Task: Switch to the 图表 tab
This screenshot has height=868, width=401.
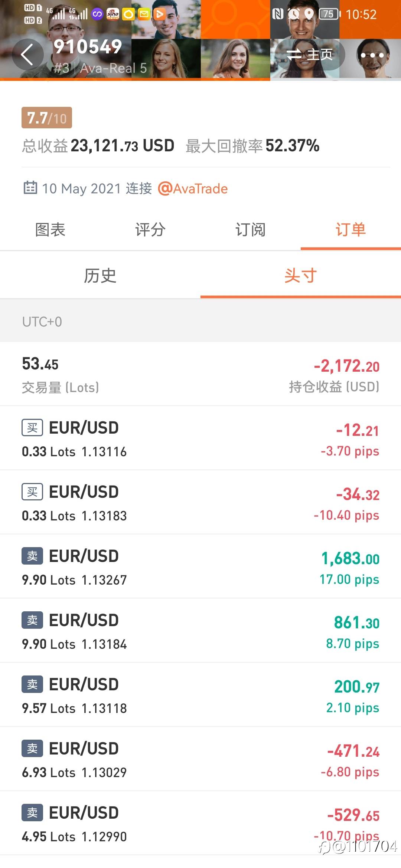Action: (x=50, y=230)
